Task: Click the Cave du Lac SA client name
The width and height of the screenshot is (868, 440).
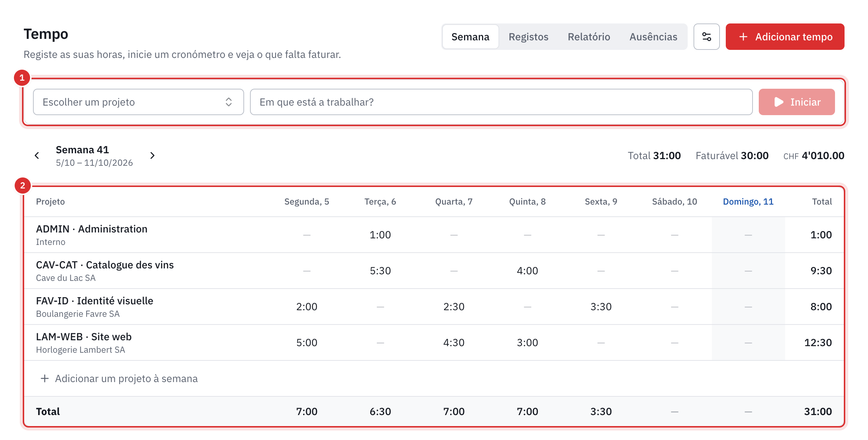Action: [66, 278]
